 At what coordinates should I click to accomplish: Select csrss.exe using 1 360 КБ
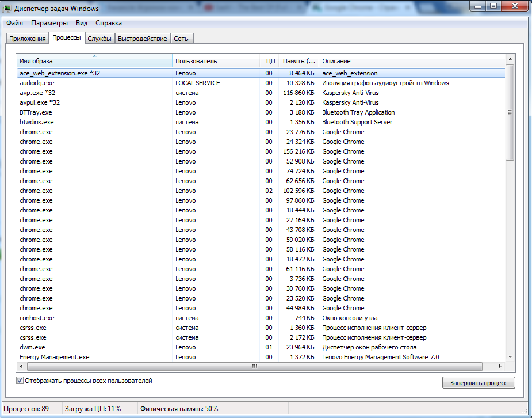click(x=261, y=328)
